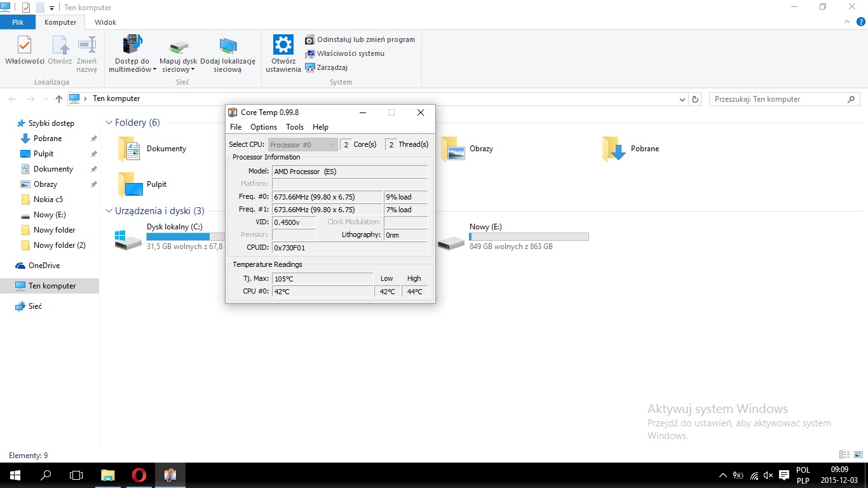Collapse the Urządzenia i dyski (3) group

(109, 211)
